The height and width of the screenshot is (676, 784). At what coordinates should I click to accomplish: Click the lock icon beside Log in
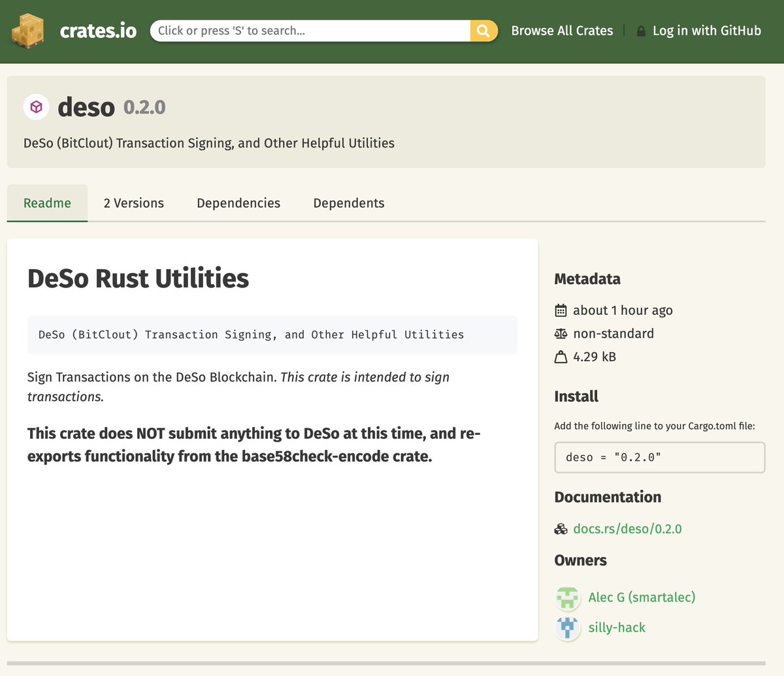pyautogui.click(x=641, y=31)
